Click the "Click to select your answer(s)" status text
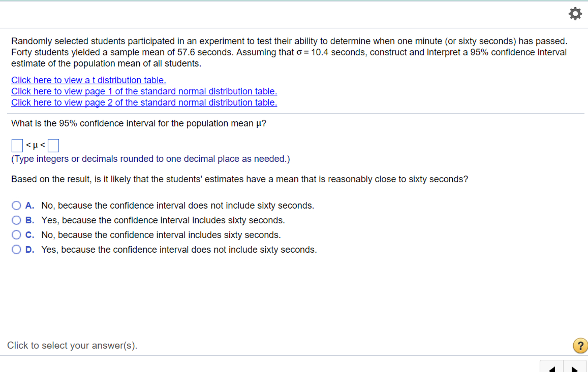This screenshot has width=588, height=372. (72, 345)
